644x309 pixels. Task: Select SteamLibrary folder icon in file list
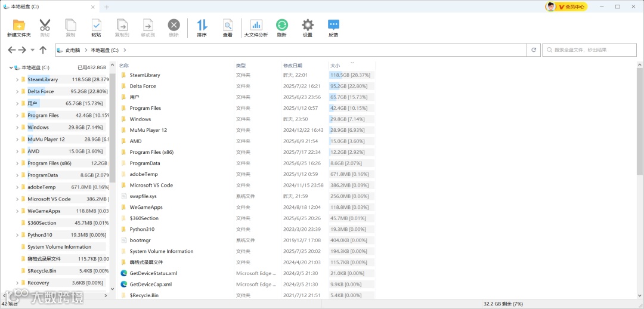(123, 75)
